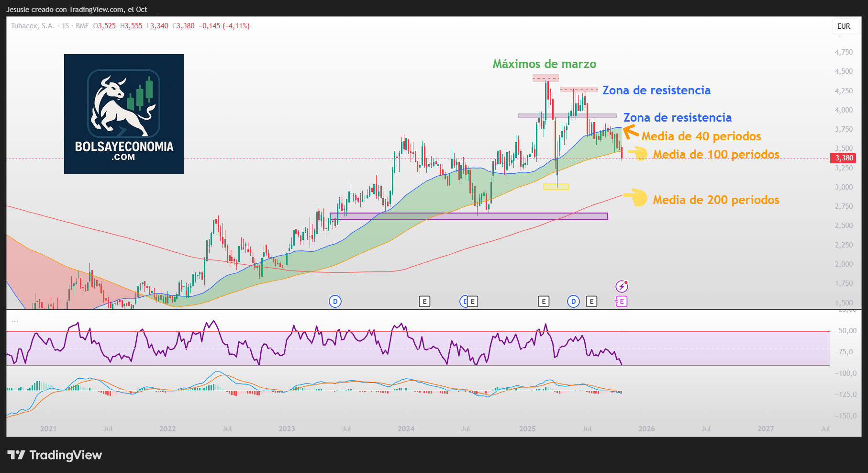Open the EUR currency selector
Screen dimensions: 868x473
(x=844, y=26)
